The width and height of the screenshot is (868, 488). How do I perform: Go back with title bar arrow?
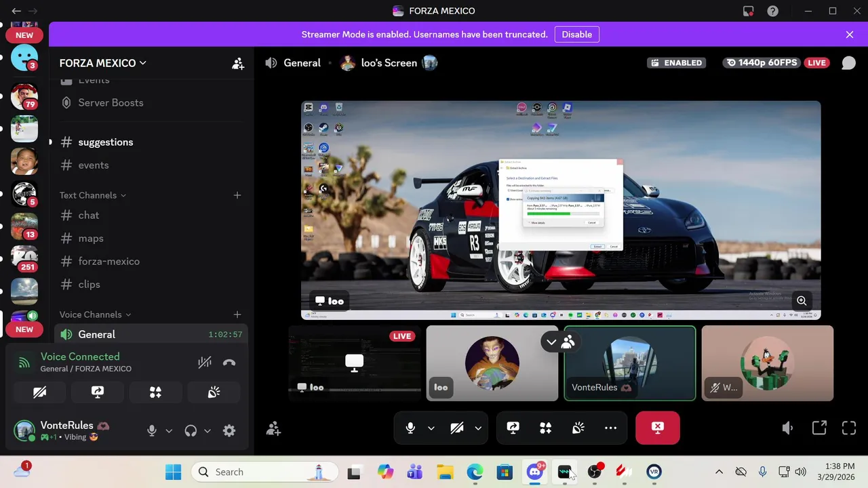pyautogui.click(x=16, y=11)
